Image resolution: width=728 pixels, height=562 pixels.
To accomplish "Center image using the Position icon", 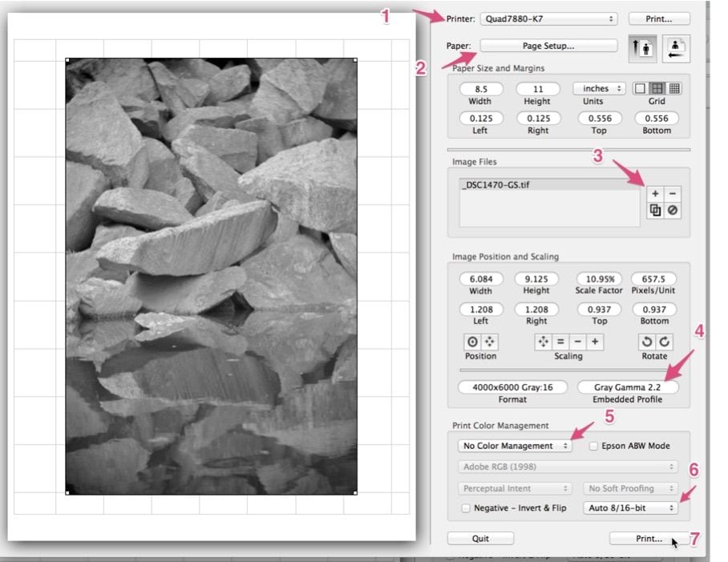I will pos(472,342).
